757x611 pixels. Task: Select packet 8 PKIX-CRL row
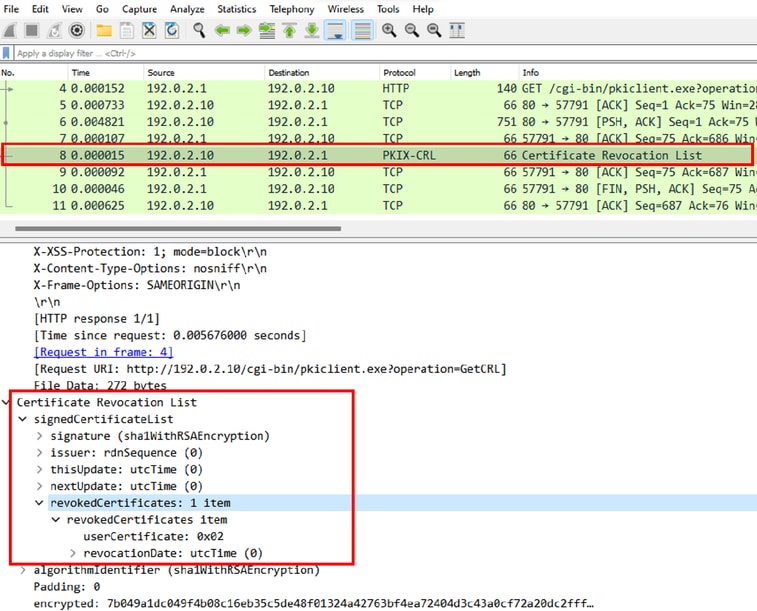(x=378, y=155)
